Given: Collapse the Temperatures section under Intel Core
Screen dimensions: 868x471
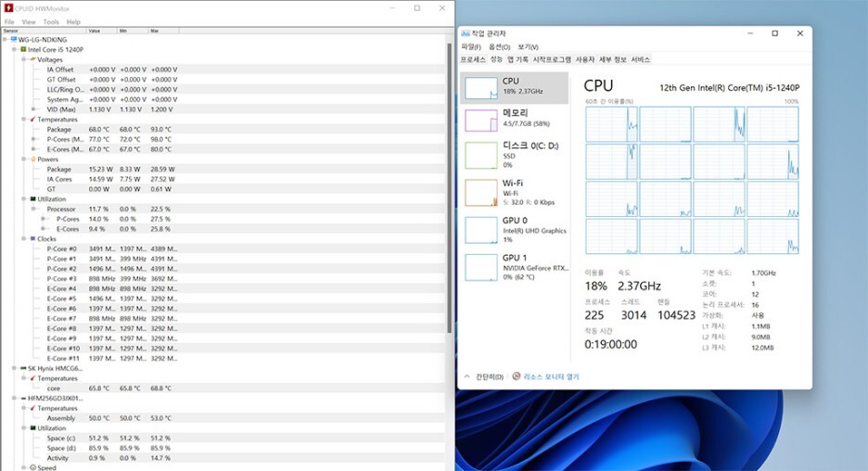Looking at the screenshot, I should 24,120.
